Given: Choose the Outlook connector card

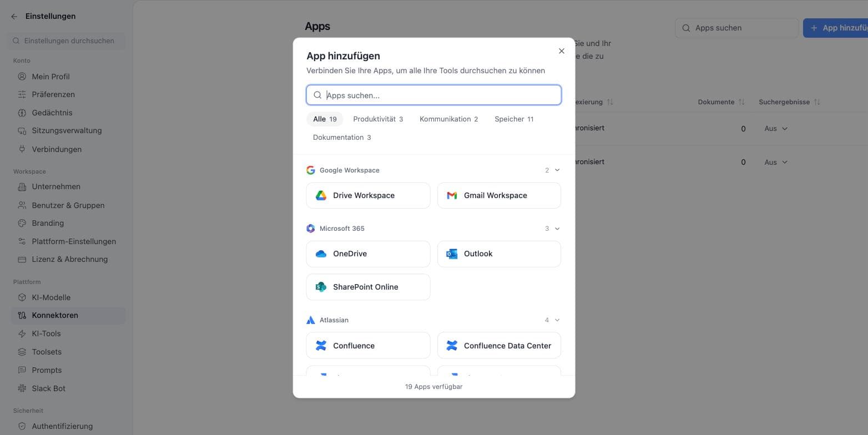Looking at the screenshot, I should 499,254.
